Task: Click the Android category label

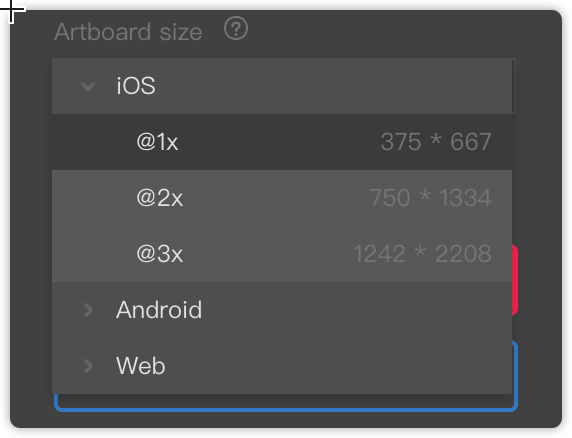Action: pyautogui.click(x=159, y=310)
